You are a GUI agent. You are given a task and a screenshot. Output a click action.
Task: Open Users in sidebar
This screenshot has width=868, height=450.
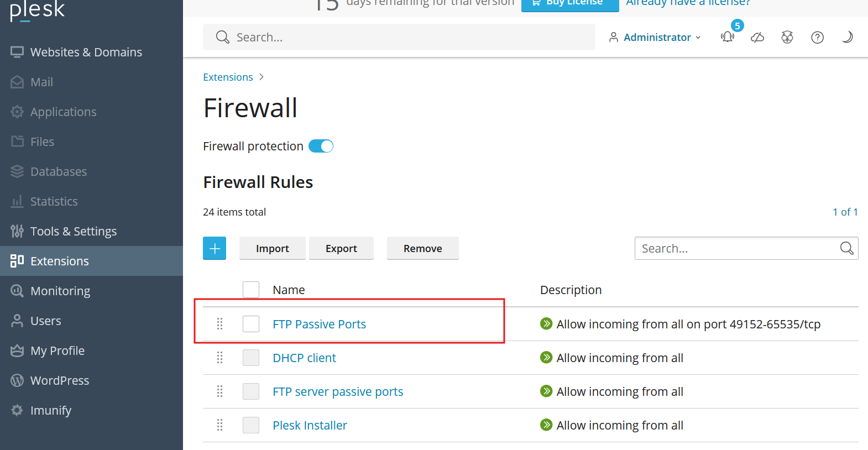91,321
